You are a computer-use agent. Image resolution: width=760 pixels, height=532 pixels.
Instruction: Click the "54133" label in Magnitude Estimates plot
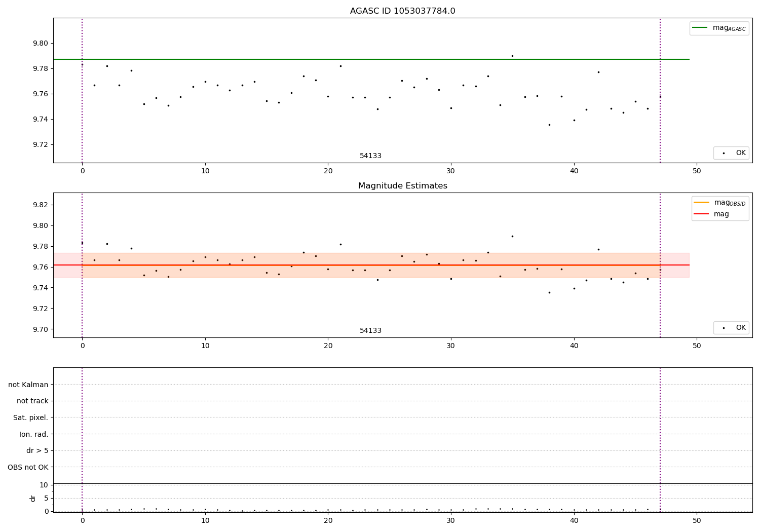tap(370, 330)
